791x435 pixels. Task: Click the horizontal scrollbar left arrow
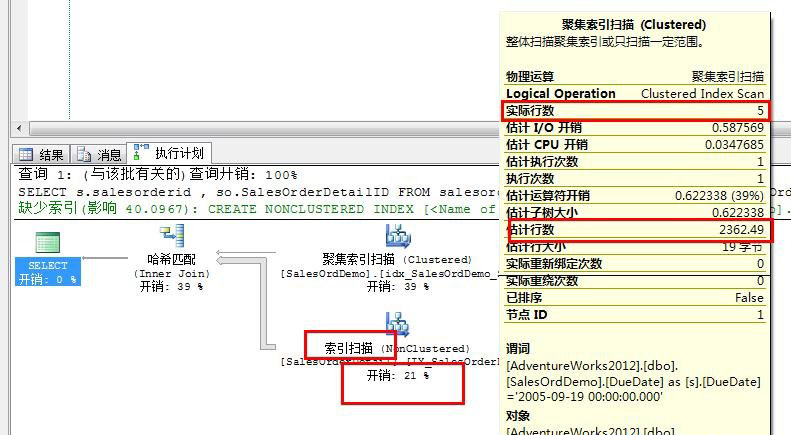19,129
